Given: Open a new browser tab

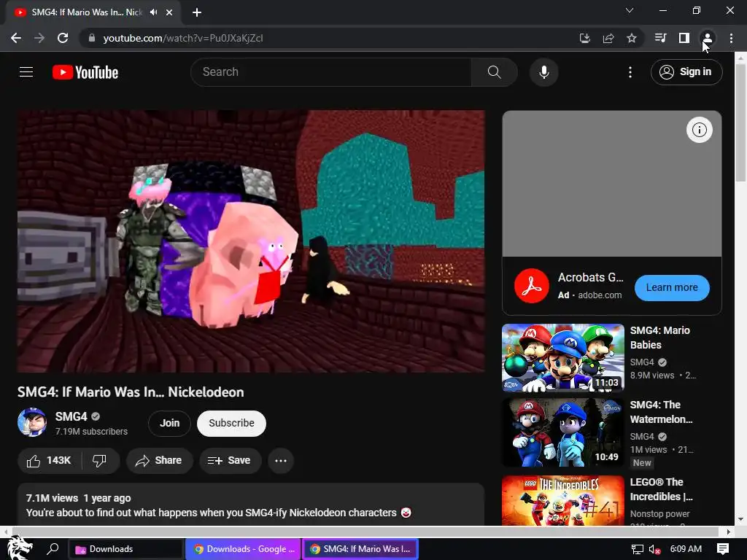Looking at the screenshot, I should (x=197, y=12).
